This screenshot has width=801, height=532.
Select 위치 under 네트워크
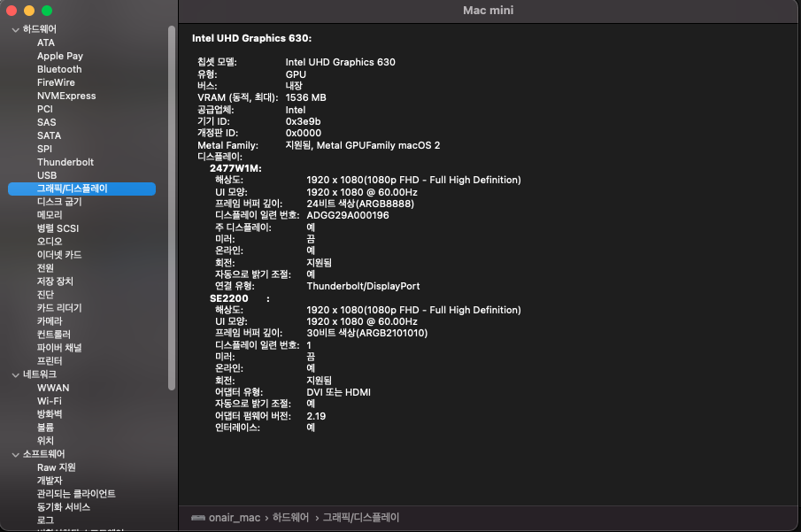click(x=45, y=441)
